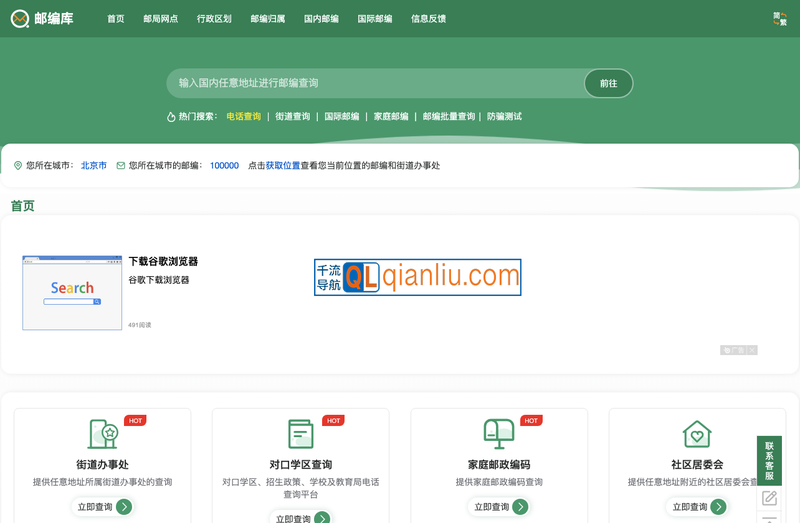
Task: Open the Search browser ad thumbnail
Action: click(x=72, y=293)
